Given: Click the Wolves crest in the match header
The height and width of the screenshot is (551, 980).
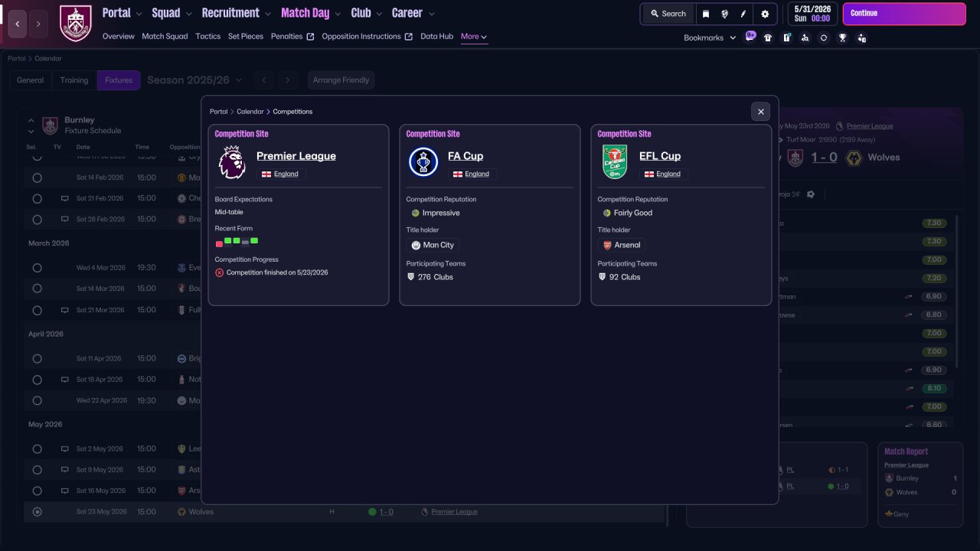Looking at the screenshot, I should tap(854, 158).
